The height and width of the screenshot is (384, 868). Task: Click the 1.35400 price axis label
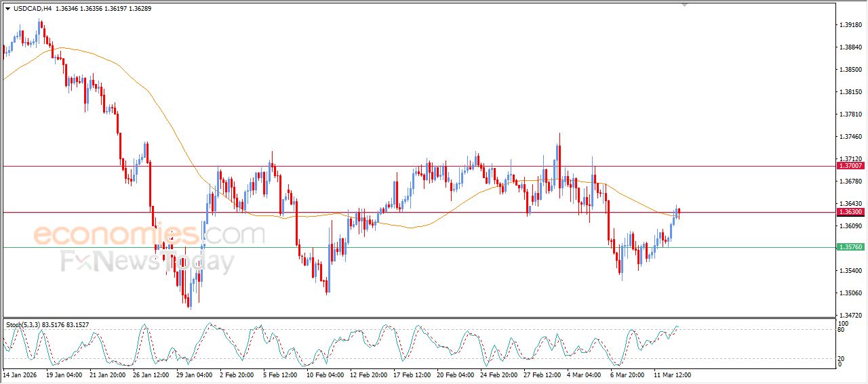pos(850,270)
